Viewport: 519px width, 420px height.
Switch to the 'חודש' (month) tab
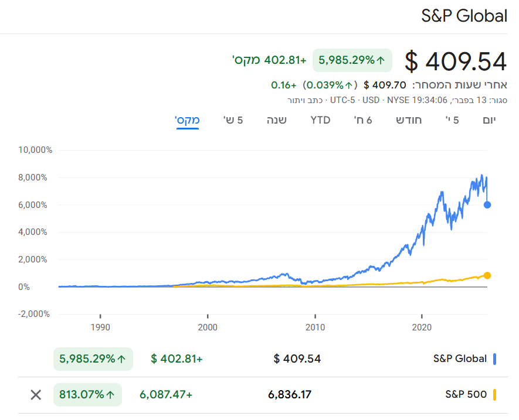pos(409,121)
